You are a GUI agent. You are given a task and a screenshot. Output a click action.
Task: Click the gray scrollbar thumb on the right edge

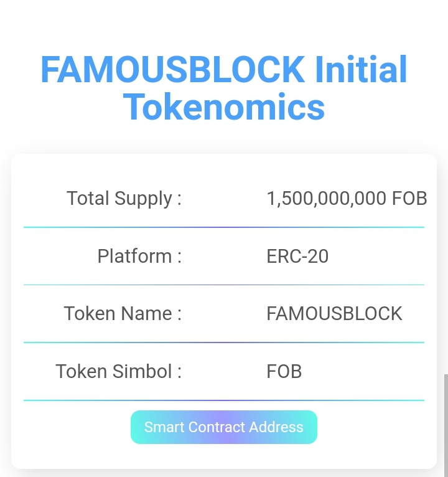[x=446, y=425]
